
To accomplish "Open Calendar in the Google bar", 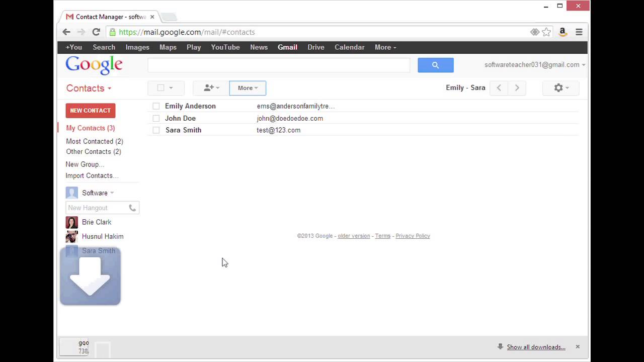I will [x=350, y=47].
